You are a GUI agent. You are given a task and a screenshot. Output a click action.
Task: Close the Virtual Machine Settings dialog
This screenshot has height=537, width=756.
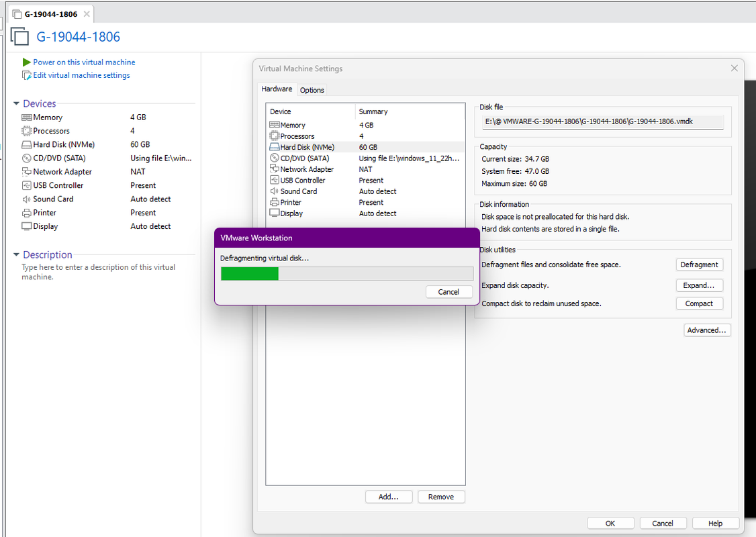pos(735,68)
